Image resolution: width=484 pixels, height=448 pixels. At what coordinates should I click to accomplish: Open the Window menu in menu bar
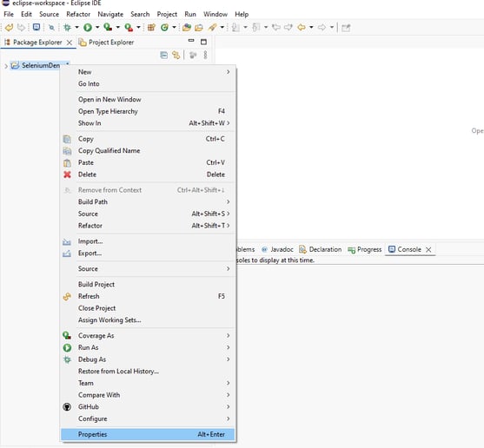(215, 14)
